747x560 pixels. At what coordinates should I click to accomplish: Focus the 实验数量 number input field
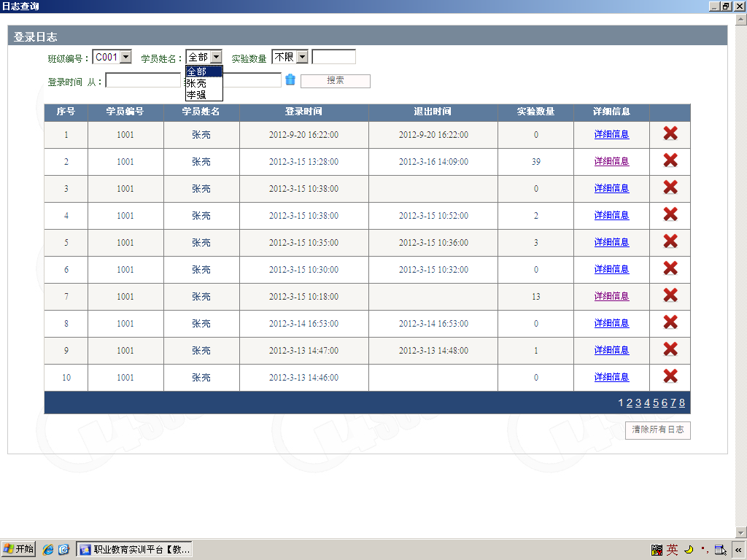(x=334, y=57)
